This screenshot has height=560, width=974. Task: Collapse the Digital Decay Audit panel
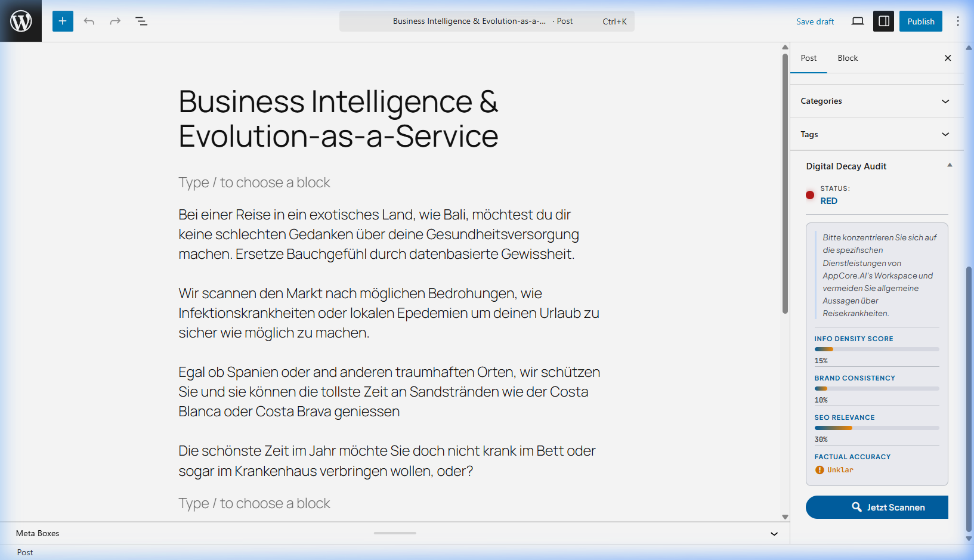tap(950, 164)
